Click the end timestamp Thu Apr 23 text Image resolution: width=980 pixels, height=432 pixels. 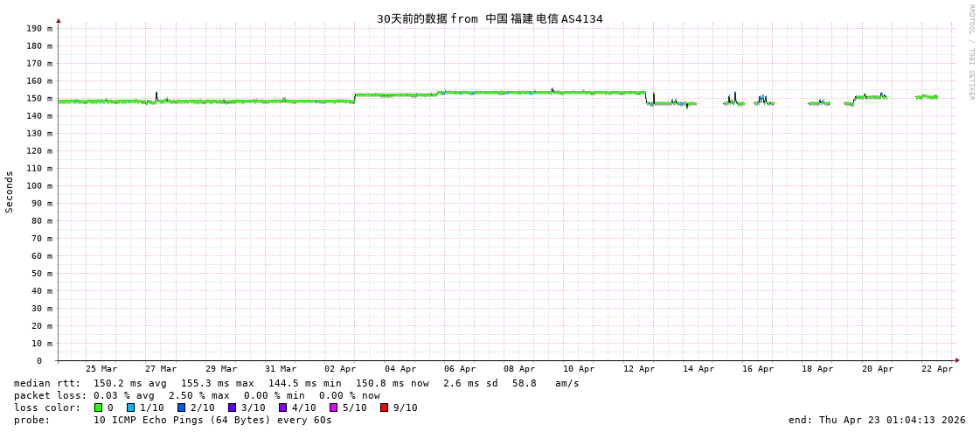pyautogui.click(x=877, y=420)
